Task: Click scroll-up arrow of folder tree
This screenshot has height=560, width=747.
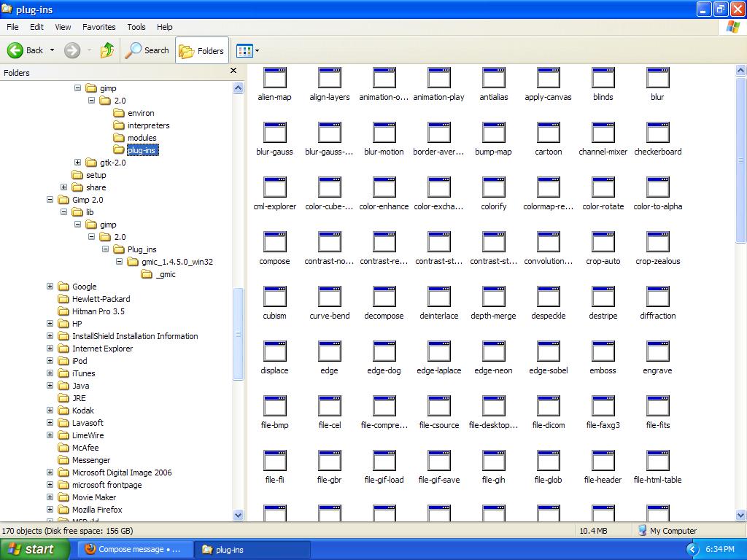Action: click(239, 88)
